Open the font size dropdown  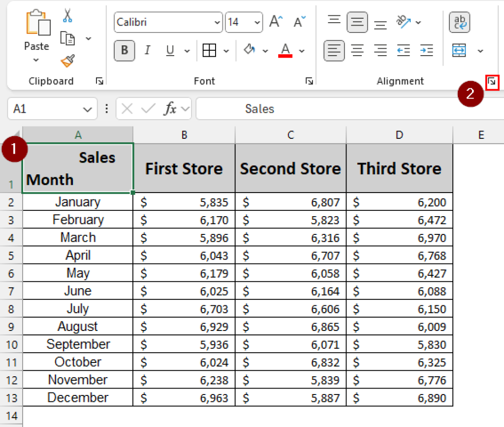[256, 22]
